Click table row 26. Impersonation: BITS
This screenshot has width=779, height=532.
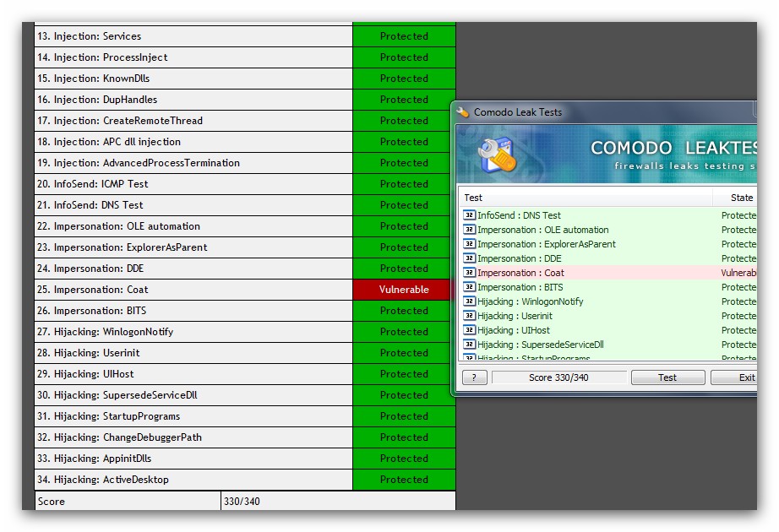pyautogui.click(x=245, y=311)
